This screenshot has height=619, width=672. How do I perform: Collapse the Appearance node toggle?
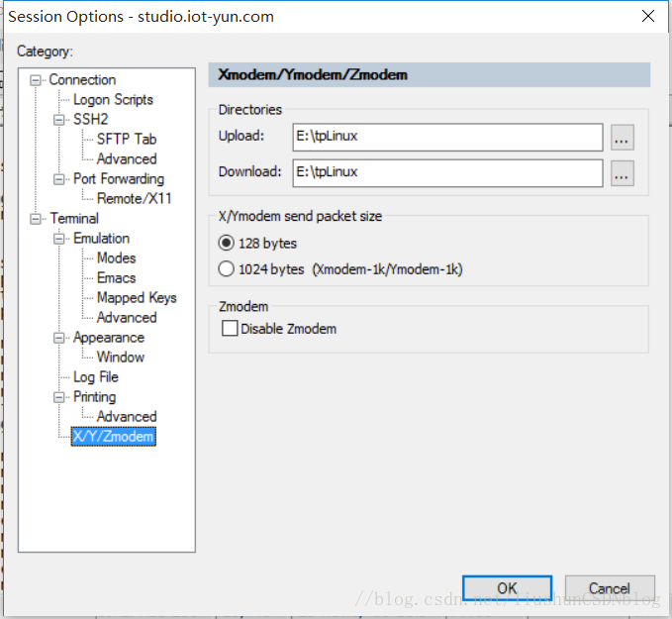pos(59,338)
